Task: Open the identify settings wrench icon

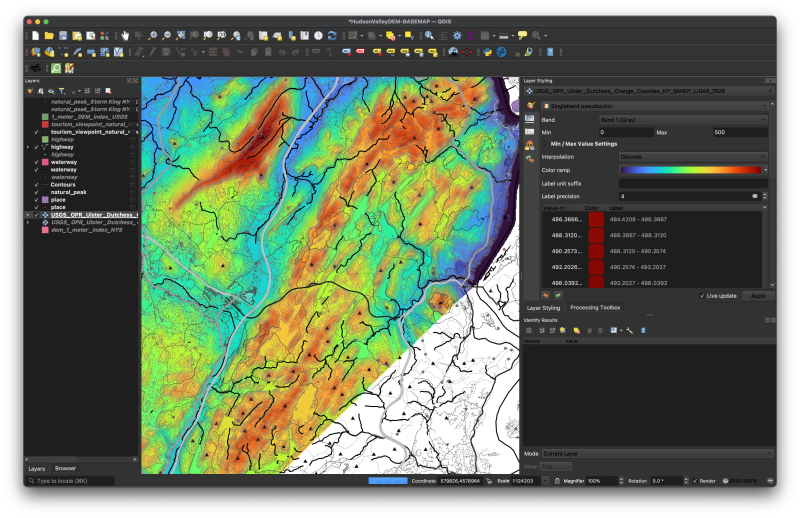Action: click(630, 331)
